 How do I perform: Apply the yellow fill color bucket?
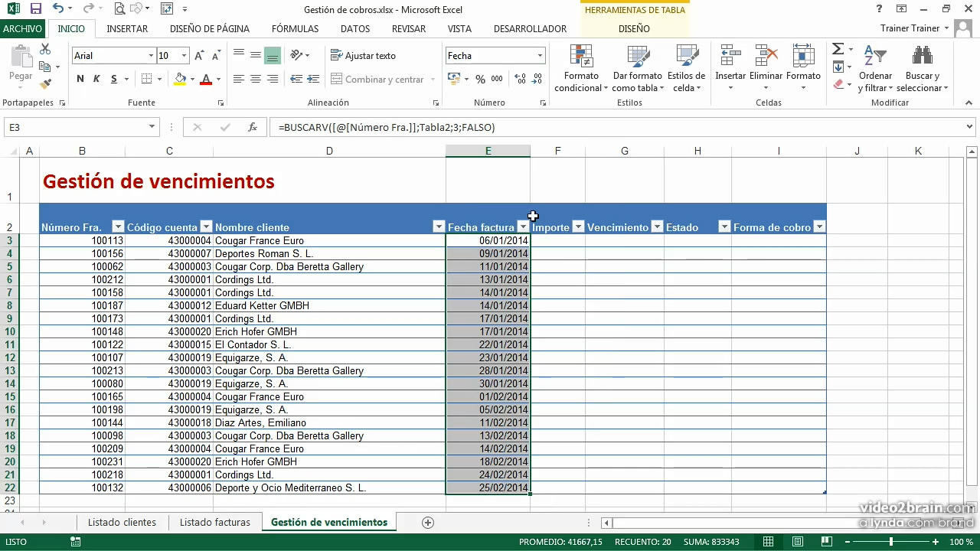click(x=180, y=79)
